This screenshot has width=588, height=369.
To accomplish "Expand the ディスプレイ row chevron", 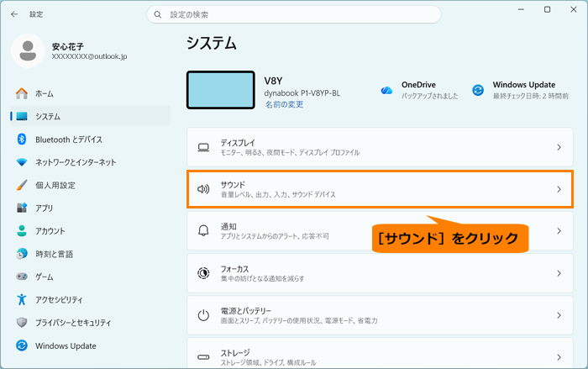I will pos(559,147).
